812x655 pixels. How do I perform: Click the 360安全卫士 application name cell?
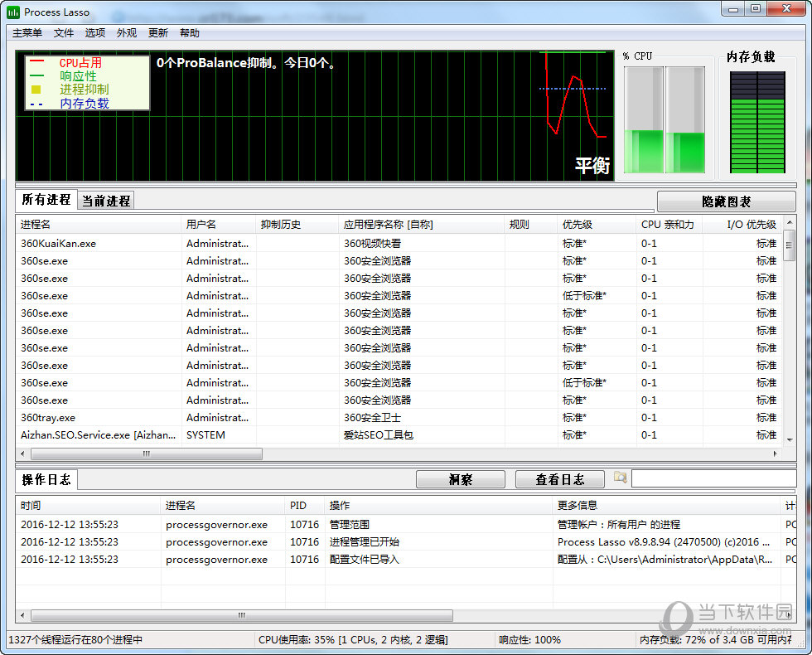pos(372,418)
